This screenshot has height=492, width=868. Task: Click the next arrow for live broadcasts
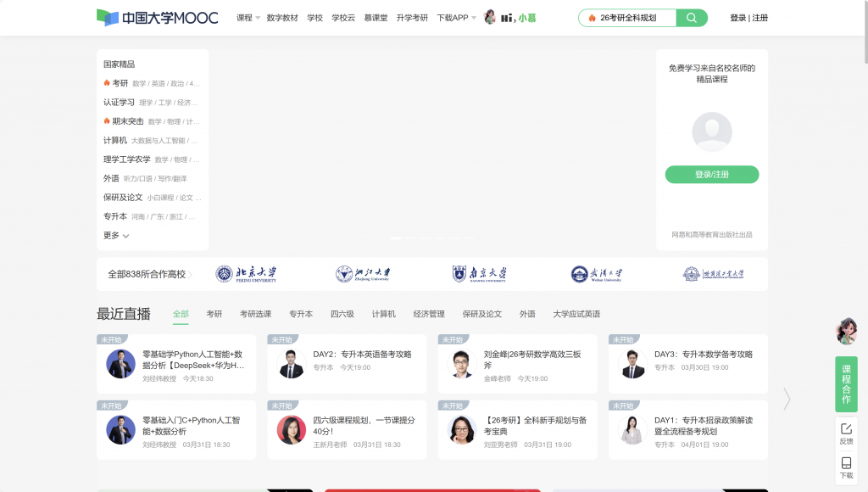point(787,399)
